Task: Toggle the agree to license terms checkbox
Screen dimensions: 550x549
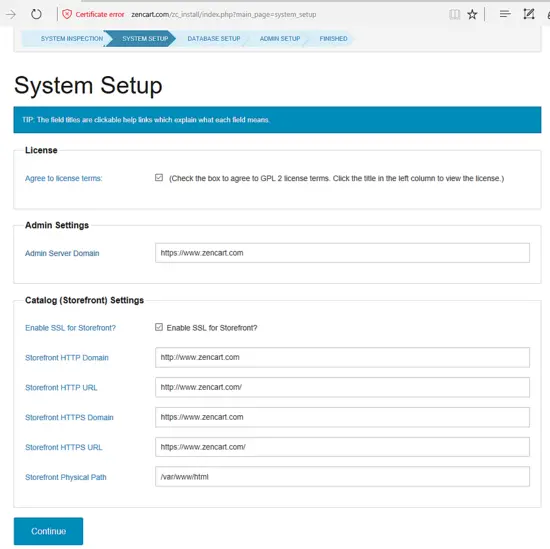Action: coord(159,178)
